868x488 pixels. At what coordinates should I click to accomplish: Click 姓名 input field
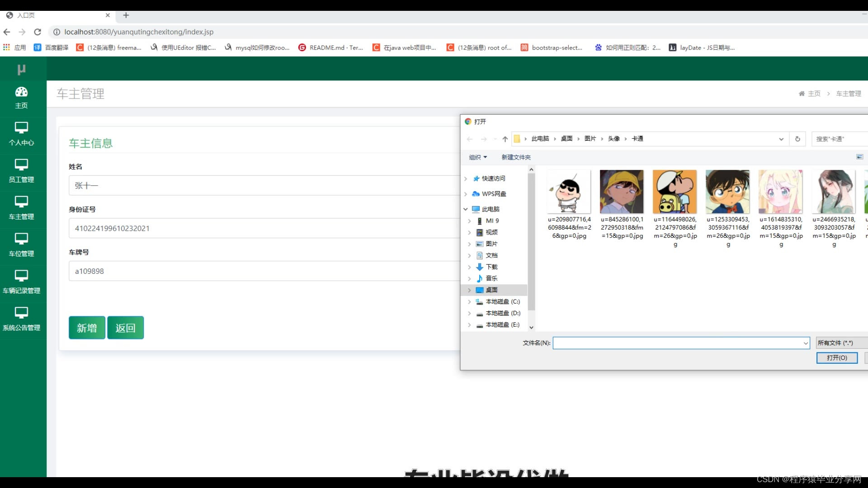(264, 185)
